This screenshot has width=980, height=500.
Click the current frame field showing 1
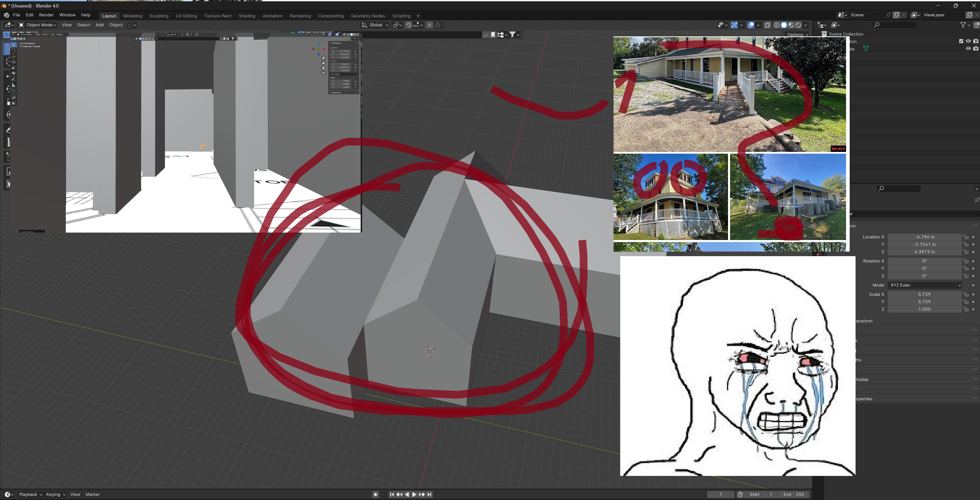(721, 494)
